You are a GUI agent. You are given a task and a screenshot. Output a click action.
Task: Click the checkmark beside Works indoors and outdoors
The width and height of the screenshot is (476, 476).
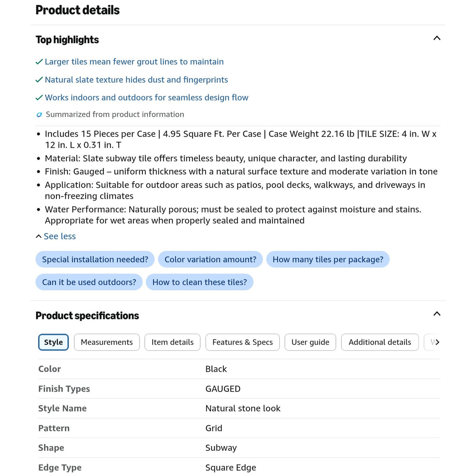[39, 98]
